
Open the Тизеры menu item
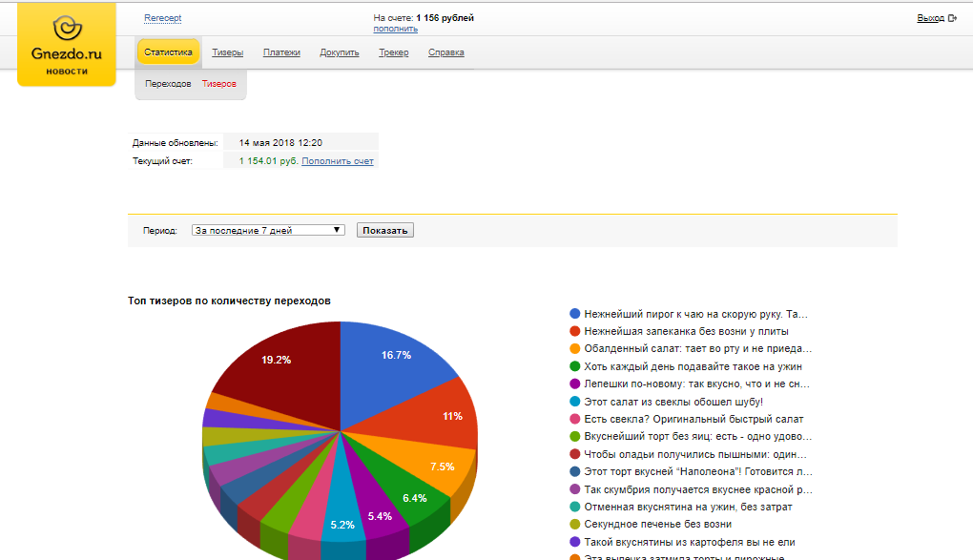[x=227, y=52]
